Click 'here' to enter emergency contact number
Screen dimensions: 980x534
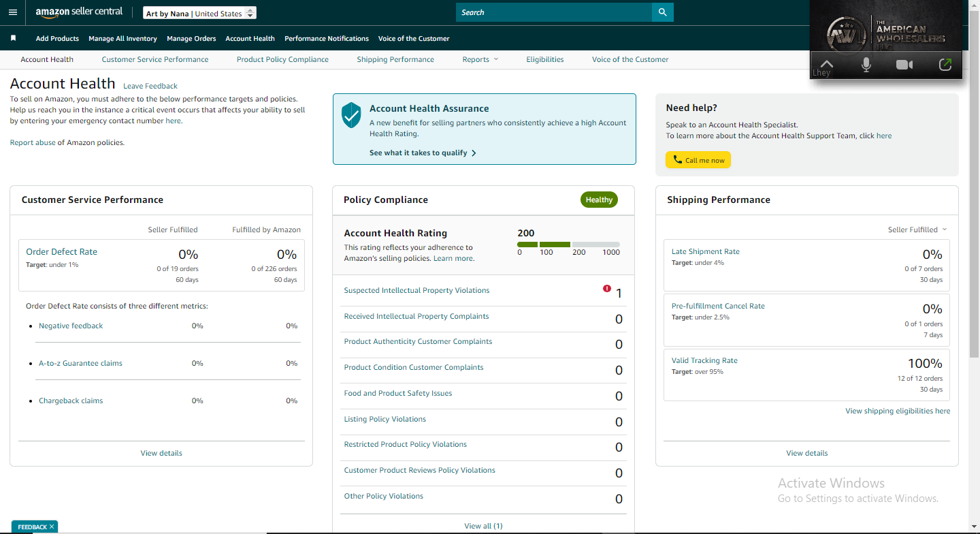[x=174, y=121]
